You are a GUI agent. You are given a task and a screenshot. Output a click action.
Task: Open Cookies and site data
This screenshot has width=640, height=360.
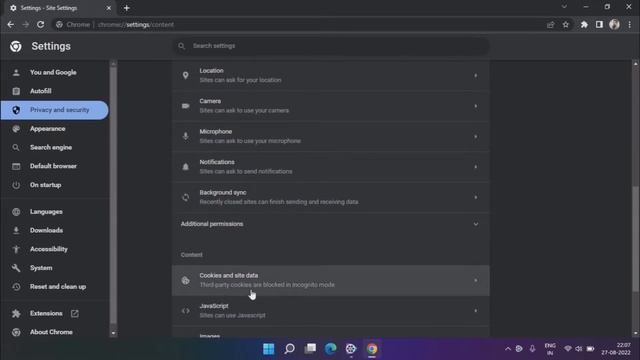click(x=331, y=280)
